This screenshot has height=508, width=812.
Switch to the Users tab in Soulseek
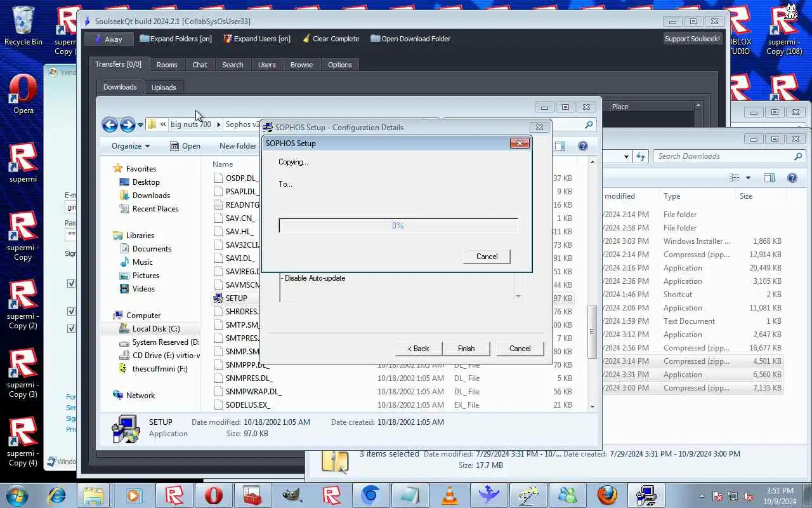click(267, 65)
